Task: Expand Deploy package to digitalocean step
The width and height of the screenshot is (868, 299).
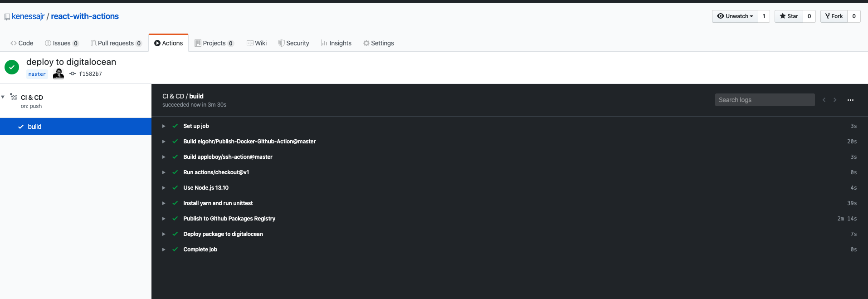Action: 164,234
